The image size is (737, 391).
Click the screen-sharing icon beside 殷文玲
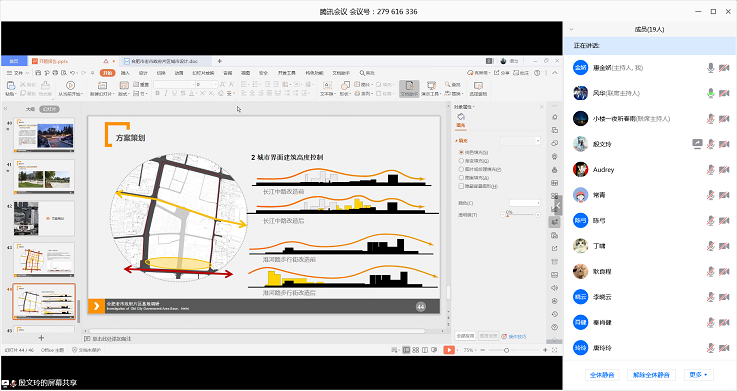pos(698,144)
